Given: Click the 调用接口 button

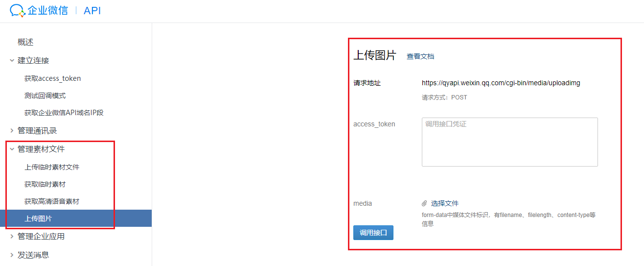Looking at the screenshot, I should click(x=373, y=233).
